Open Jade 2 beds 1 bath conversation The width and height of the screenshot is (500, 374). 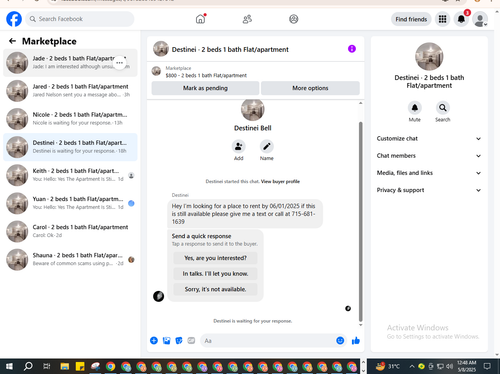pyautogui.click(x=70, y=63)
